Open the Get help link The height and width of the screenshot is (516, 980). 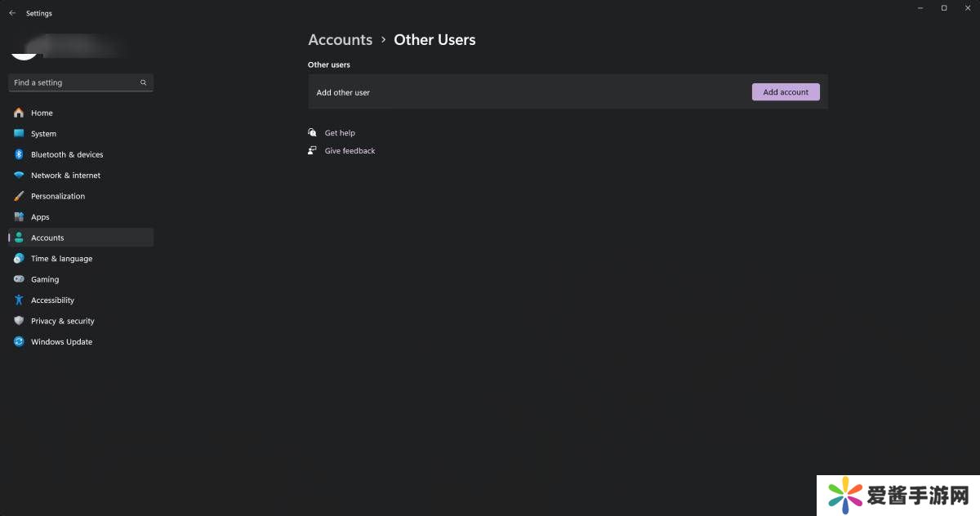click(340, 133)
